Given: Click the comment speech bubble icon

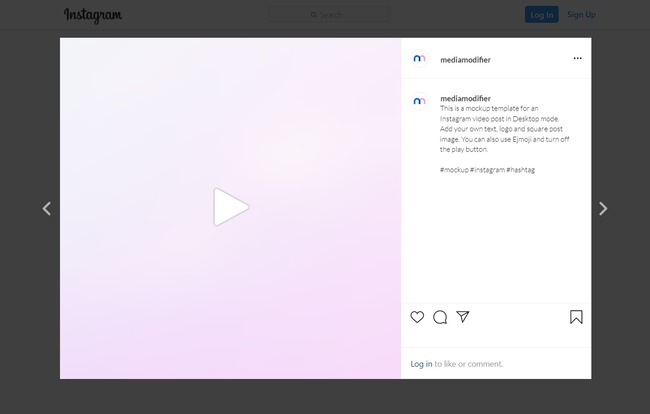Looking at the screenshot, I should point(440,317).
